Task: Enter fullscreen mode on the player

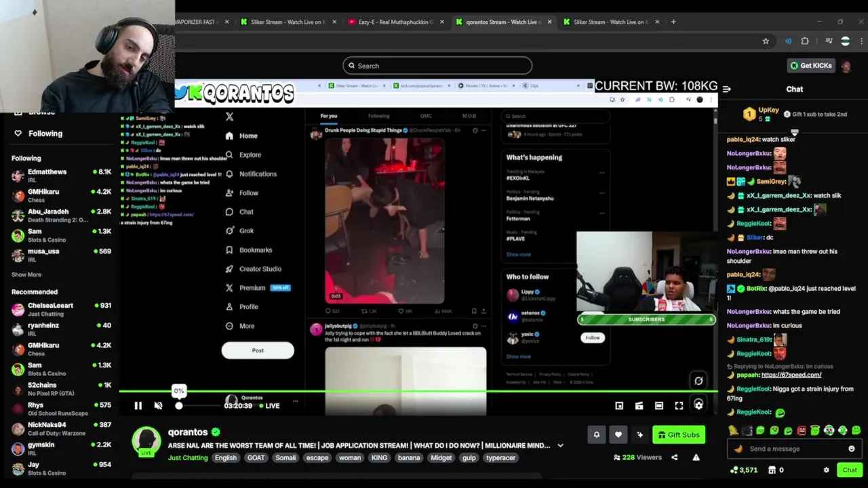Action: coord(679,405)
